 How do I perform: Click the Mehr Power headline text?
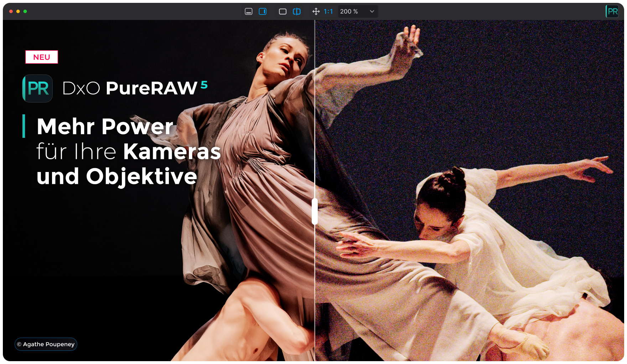[105, 126]
